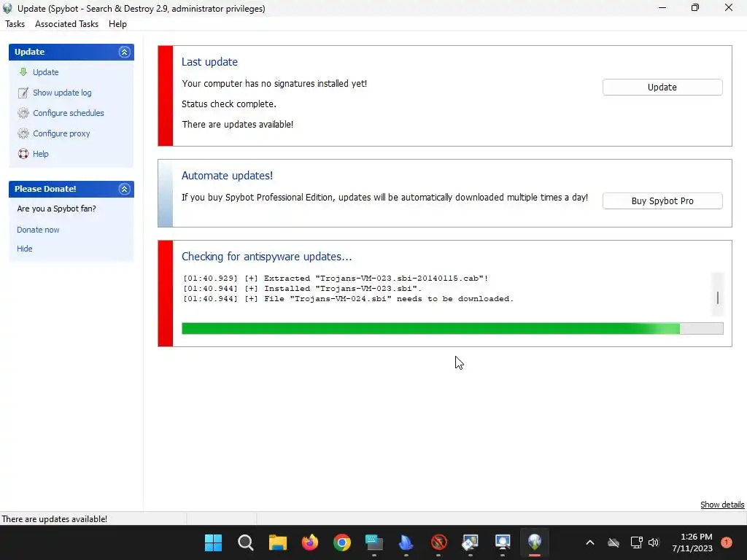Image resolution: width=747 pixels, height=560 pixels.
Task: Click the Spybot globe icon in title bar
Action: tap(7, 8)
